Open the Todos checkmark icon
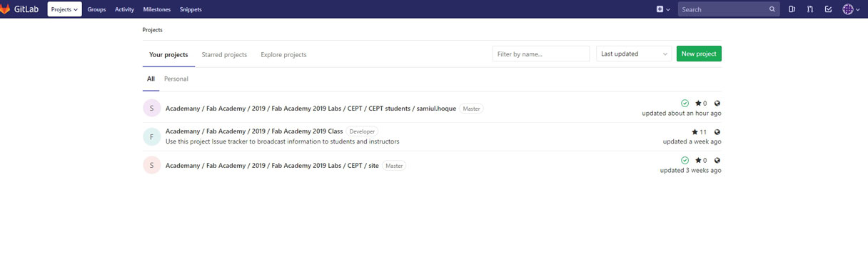This screenshot has height=265, width=868. 828,9
